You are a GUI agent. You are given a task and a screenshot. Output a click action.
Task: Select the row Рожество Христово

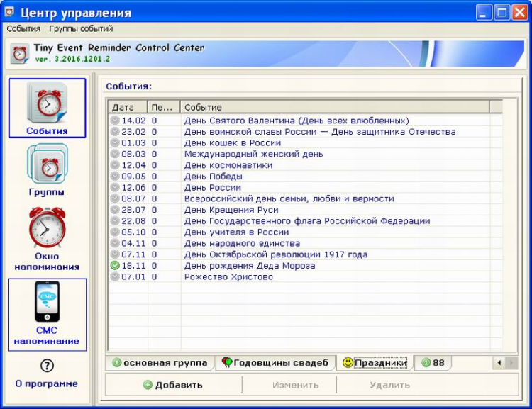tap(305, 276)
